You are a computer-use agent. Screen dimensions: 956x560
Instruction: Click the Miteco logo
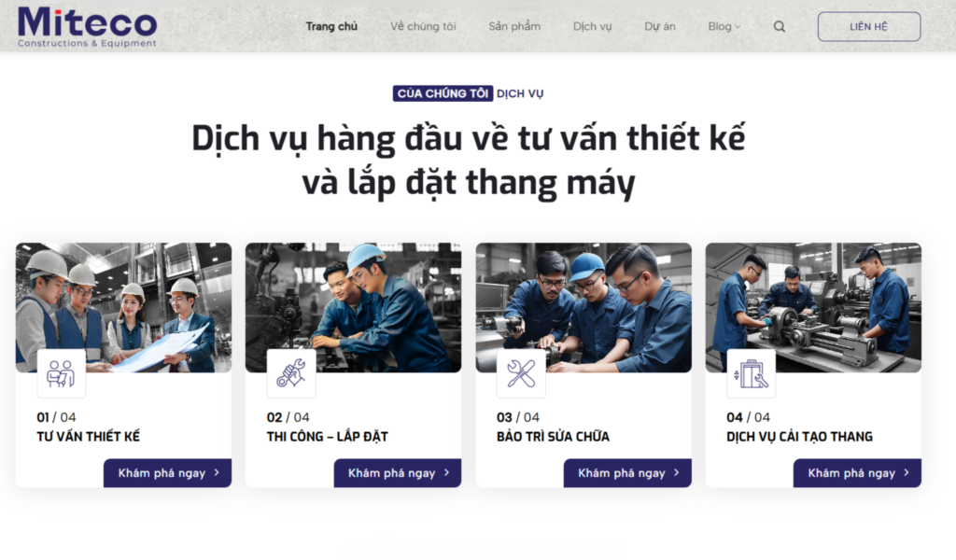coord(87,27)
